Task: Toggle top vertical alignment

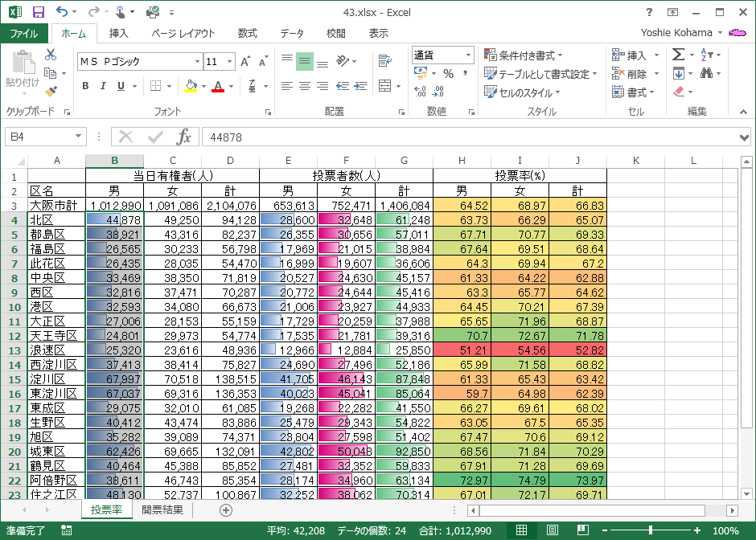Action: coord(287,59)
